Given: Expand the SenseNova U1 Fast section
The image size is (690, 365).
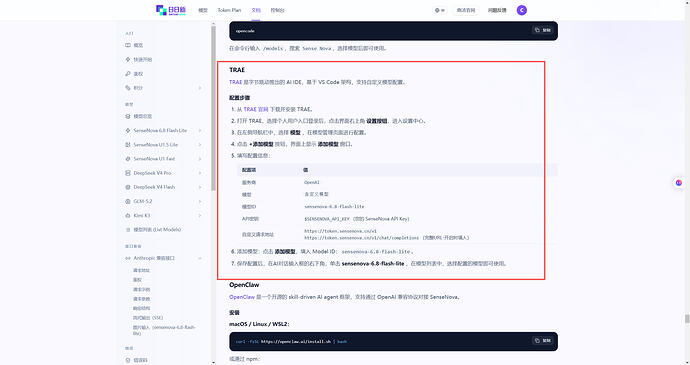Looking at the screenshot, I should tap(200, 159).
